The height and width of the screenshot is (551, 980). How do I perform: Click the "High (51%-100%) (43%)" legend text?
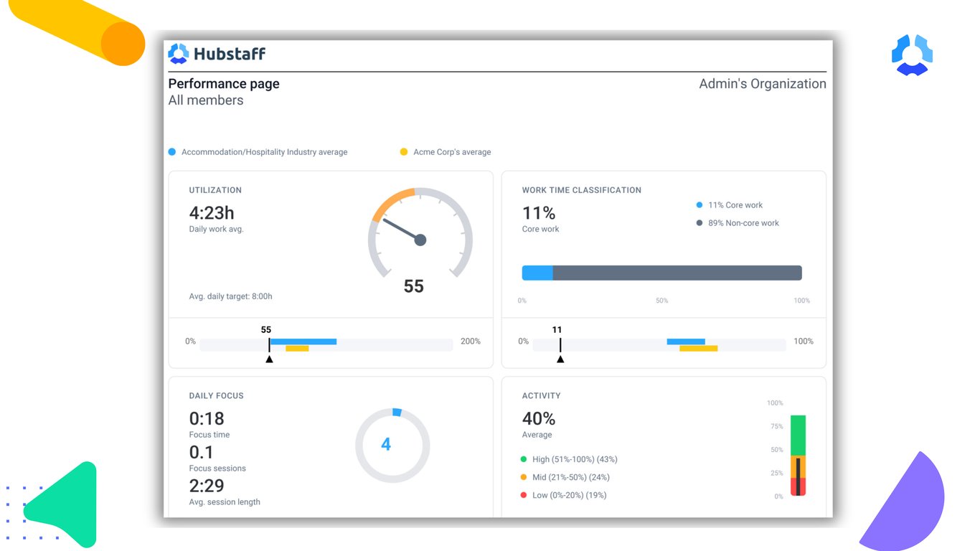(575, 459)
